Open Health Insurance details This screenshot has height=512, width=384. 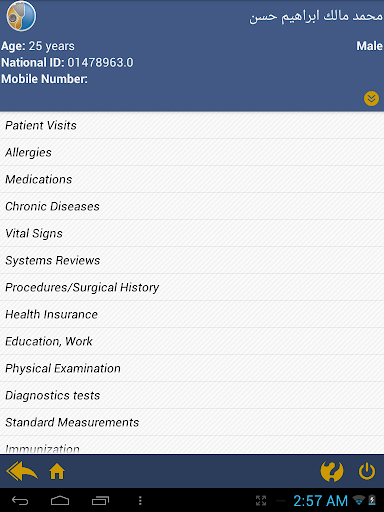click(192, 314)
